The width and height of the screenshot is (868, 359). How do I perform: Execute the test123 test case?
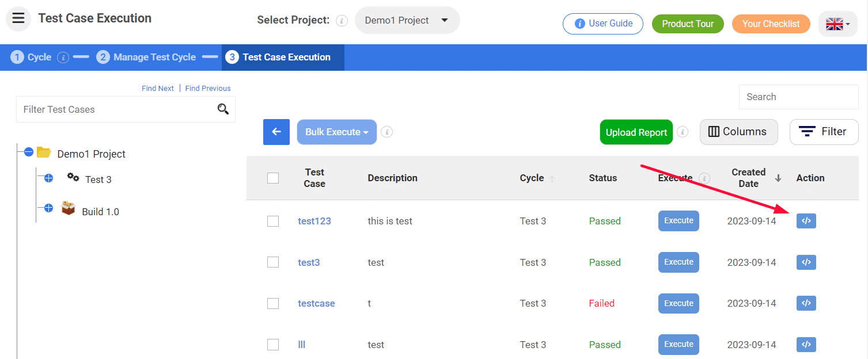point(679,221)
